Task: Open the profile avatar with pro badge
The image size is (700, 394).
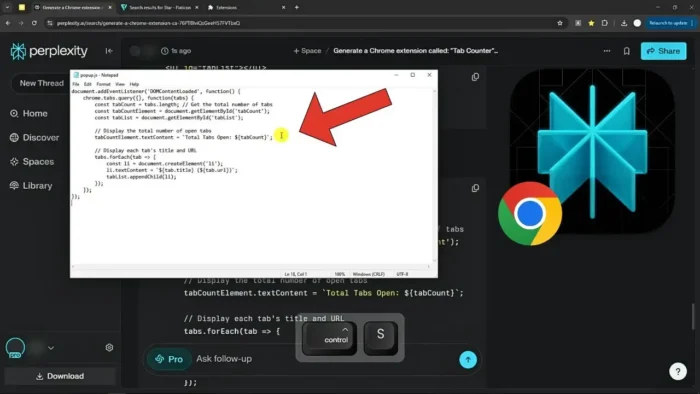Action: (16, 348)
